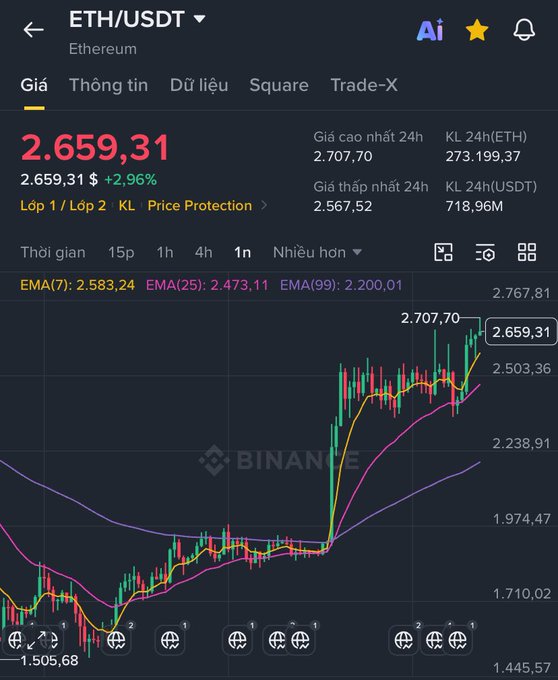Switch to the Thông tin tab
The height and width of the screenshot is (680, 558).
tap(108, 85)
